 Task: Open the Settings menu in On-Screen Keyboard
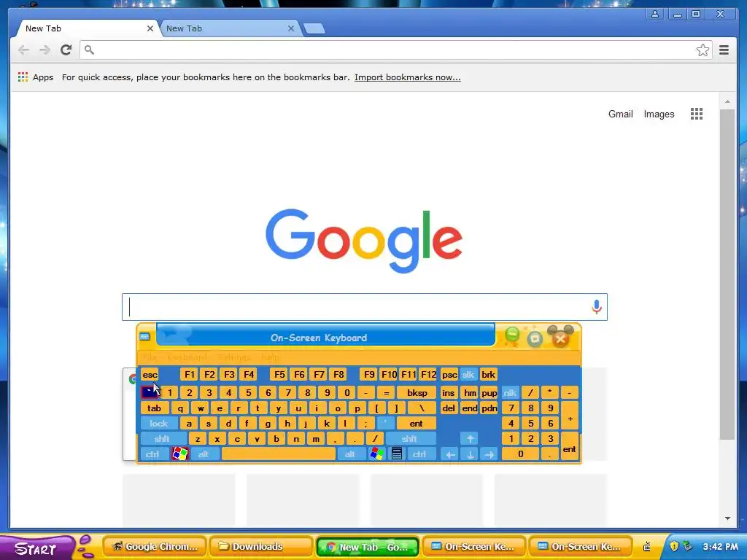point(234,357)
